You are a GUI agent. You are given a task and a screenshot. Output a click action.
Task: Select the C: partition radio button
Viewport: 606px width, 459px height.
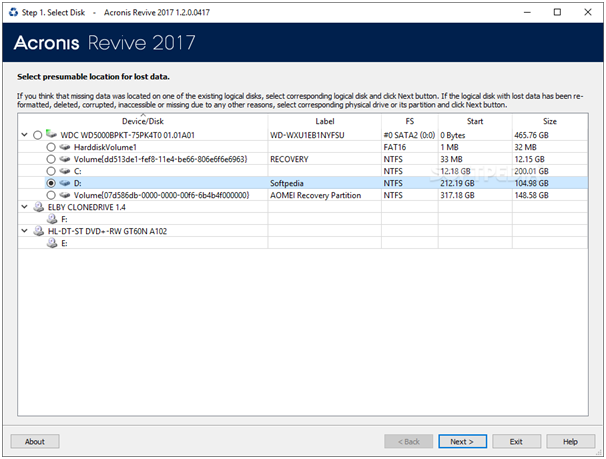[51, 171]
